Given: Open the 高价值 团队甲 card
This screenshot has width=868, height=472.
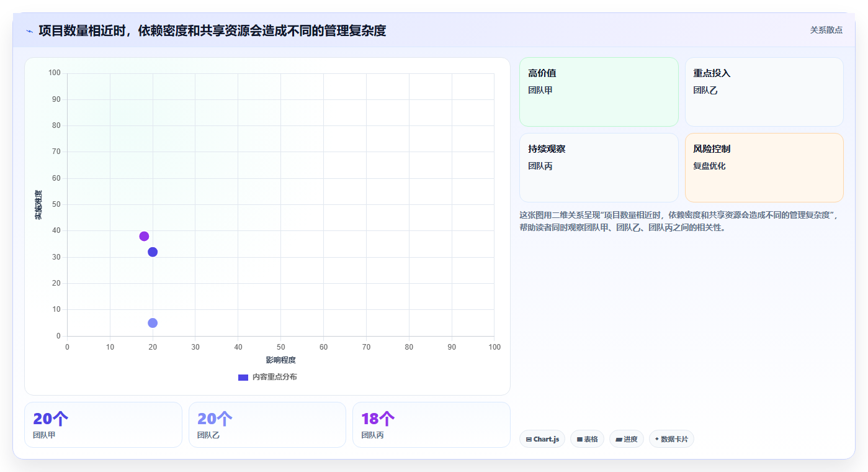Looking at the screenshot, I should pos(599,92).
